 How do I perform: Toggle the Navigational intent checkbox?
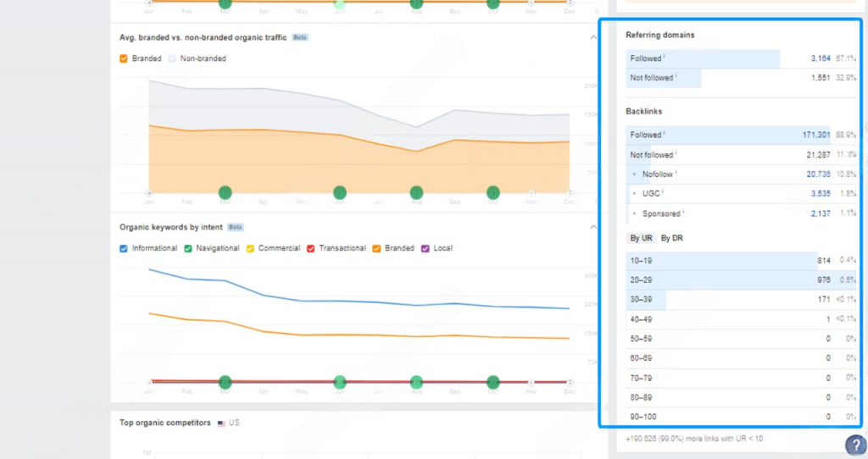[x=188, y=249]
